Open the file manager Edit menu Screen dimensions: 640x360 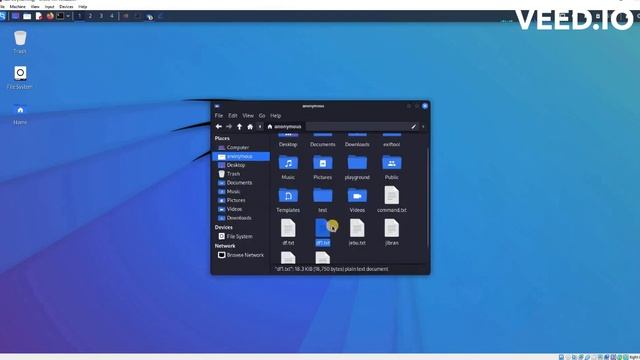[233, 116]
